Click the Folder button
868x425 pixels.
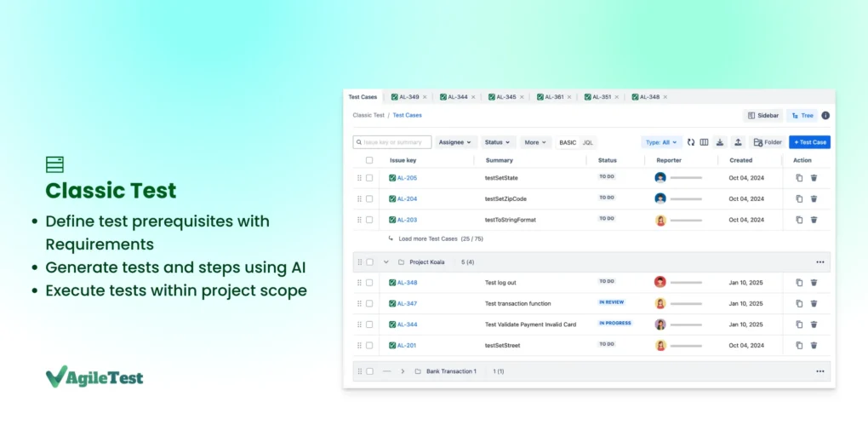pos(768,142)
